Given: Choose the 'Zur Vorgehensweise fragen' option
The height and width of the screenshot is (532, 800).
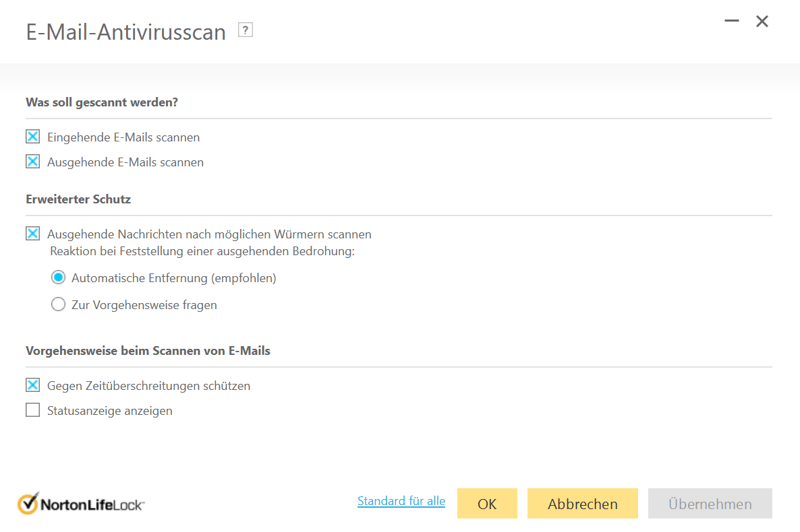Looking at the screenshot, I should 59,304.
